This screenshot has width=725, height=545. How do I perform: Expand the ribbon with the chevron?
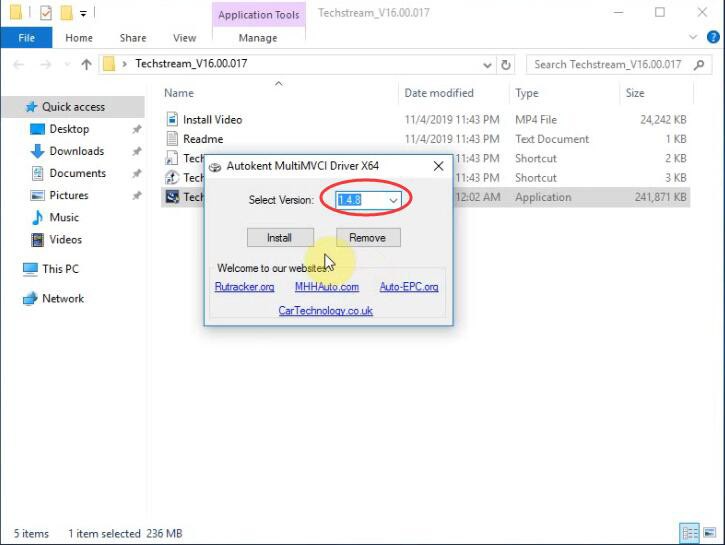[693, 37]
